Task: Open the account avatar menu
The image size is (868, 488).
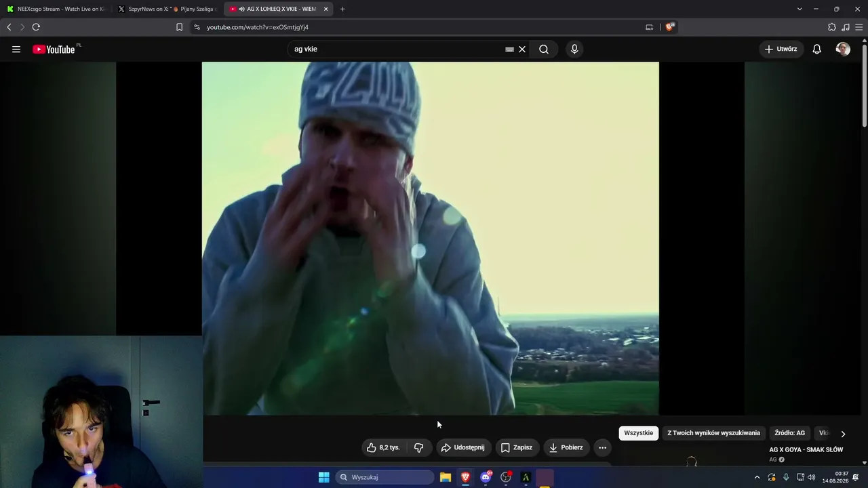Action: click(843, 49)
